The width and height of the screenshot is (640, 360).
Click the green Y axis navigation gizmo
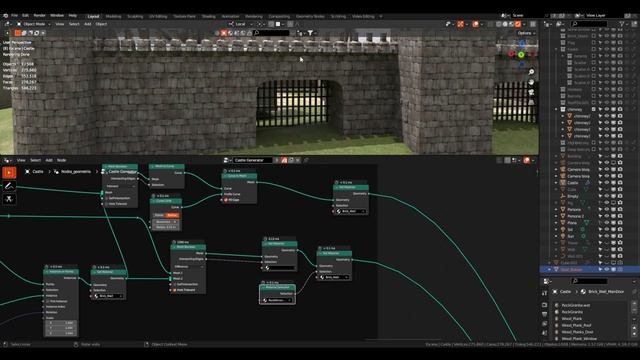point(521,54)
